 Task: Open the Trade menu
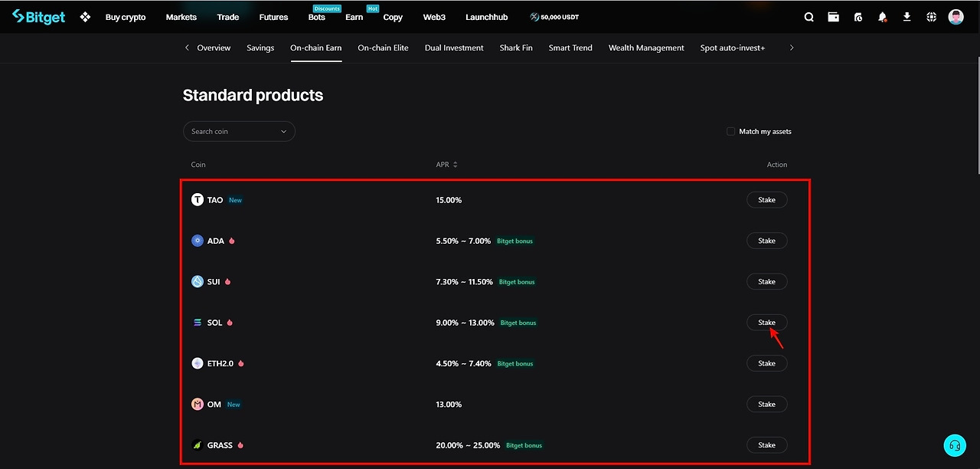tap(228, 17)
